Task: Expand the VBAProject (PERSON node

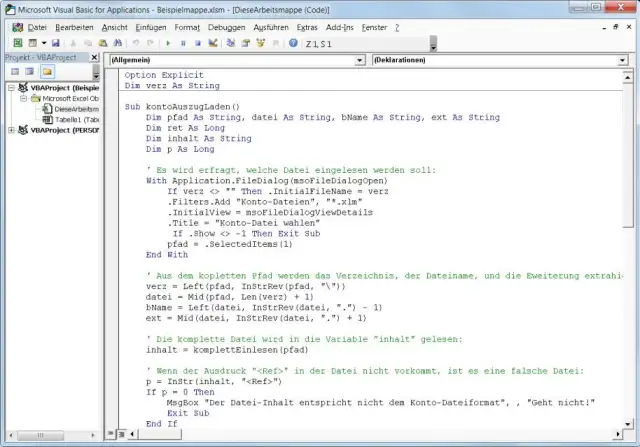Action: point(12,130)
